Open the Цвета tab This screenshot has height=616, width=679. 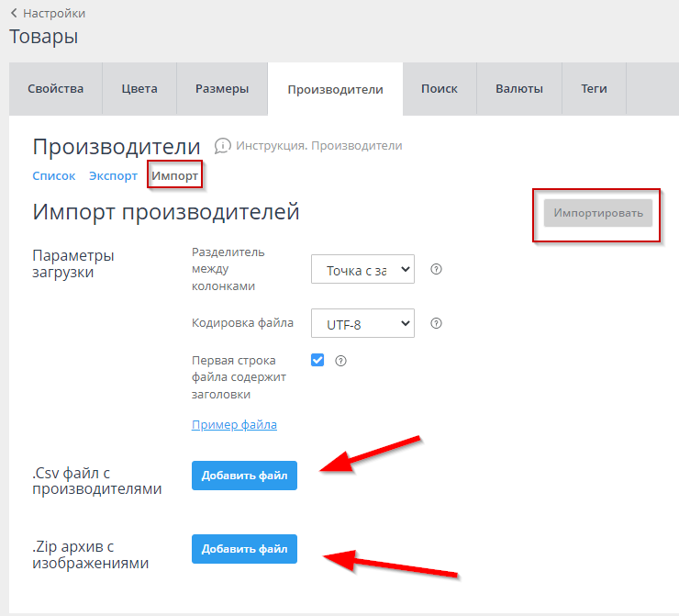[x=139, y=89]
